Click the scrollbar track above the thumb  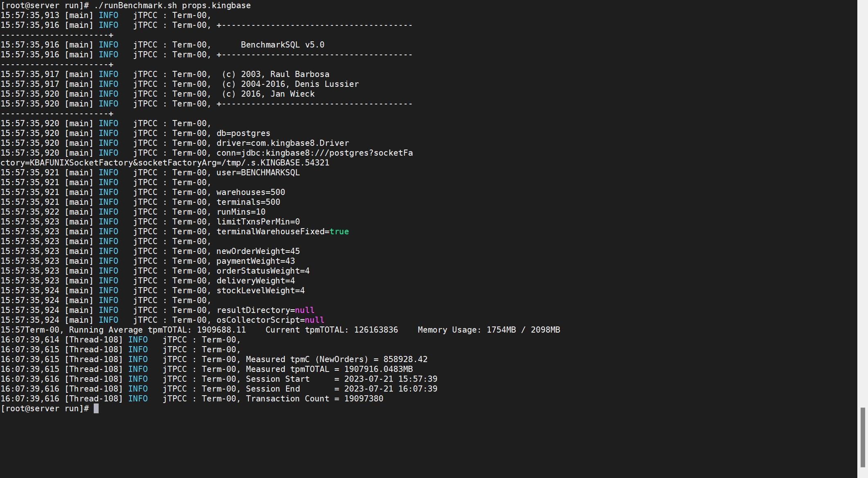pyautogui.click(x=862, y=205)
